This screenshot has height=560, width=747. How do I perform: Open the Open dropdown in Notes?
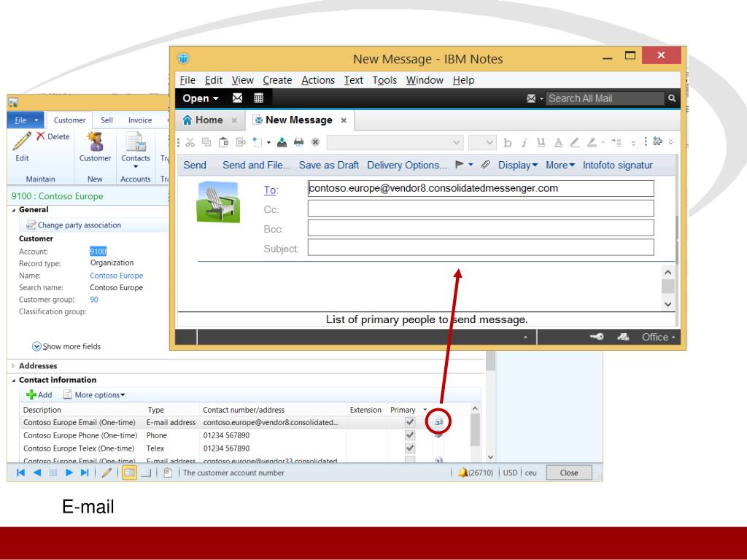click(x=201, y=98)
